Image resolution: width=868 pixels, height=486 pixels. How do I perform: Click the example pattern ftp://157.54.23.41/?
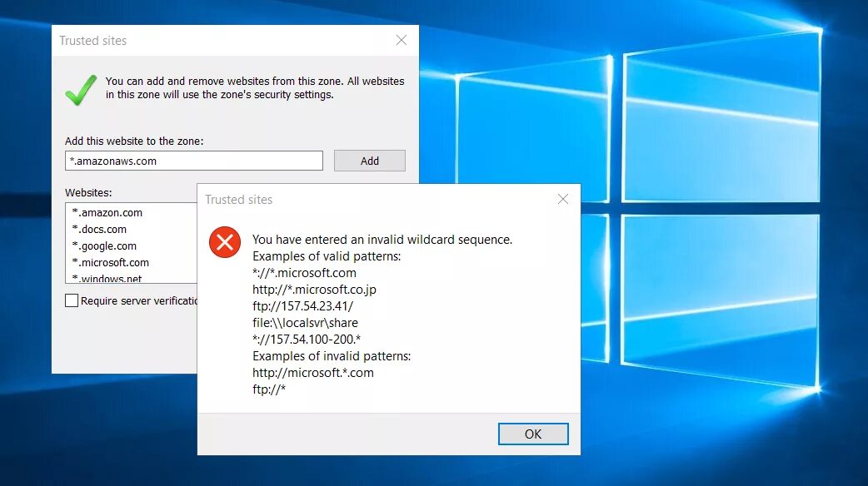pyautogui.click(x=303, y=306)
